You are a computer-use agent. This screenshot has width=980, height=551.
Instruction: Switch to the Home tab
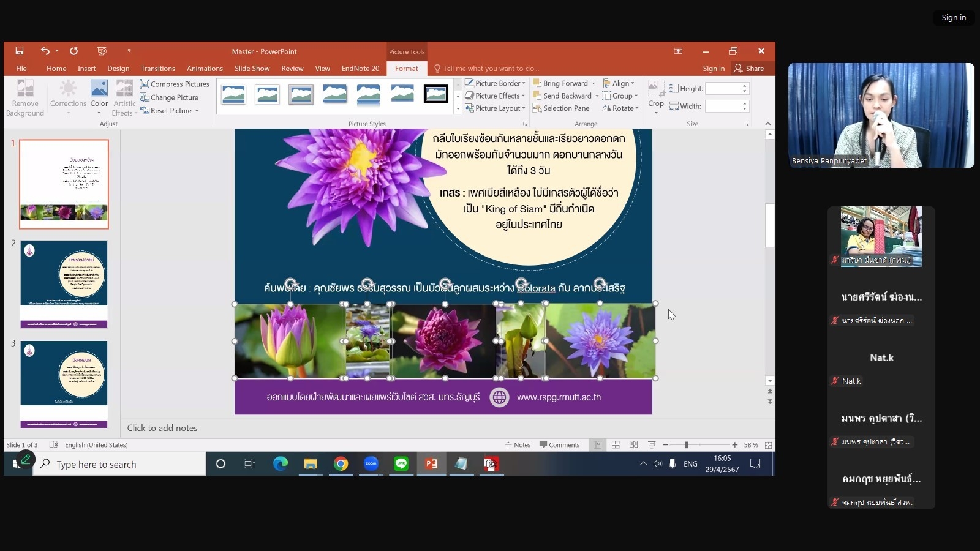pyautogui.click(x=56, y=69)
